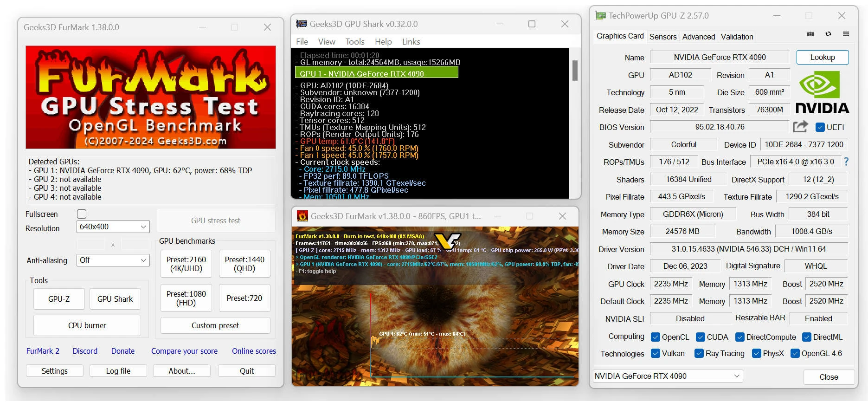Open the Tools menu in GPU Shark
This screenshot has height=402, width=868.
click(x=355, y=42)
